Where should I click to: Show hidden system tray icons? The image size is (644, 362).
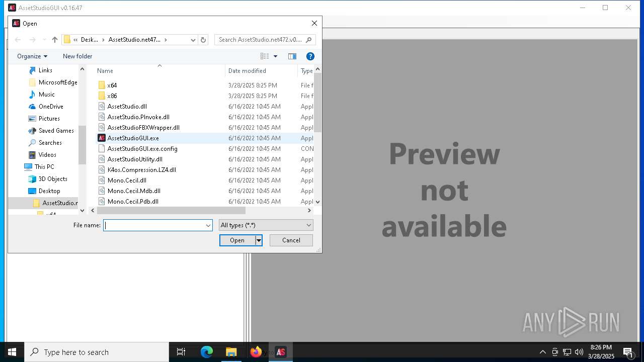pos(542,352)
